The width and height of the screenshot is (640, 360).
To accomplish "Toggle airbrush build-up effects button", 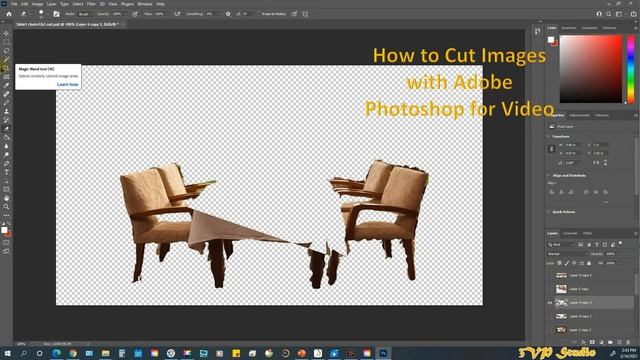I will tap(177, 14).
